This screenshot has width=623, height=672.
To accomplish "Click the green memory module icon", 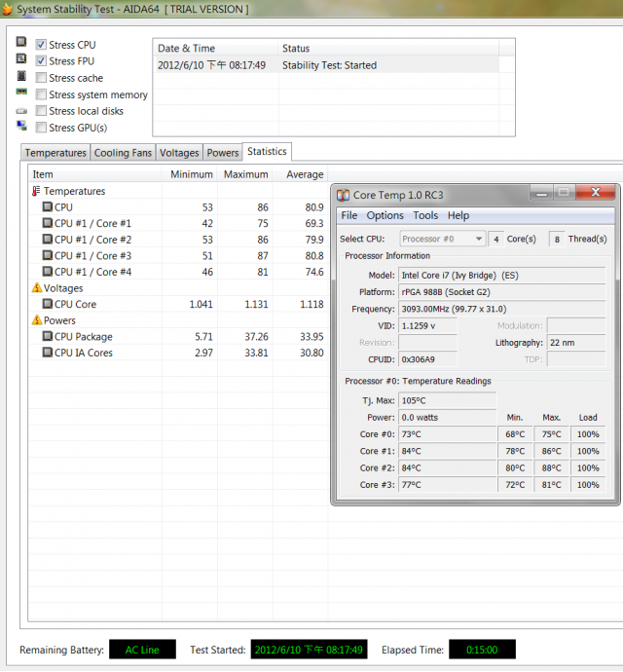I will coord(21,92).
